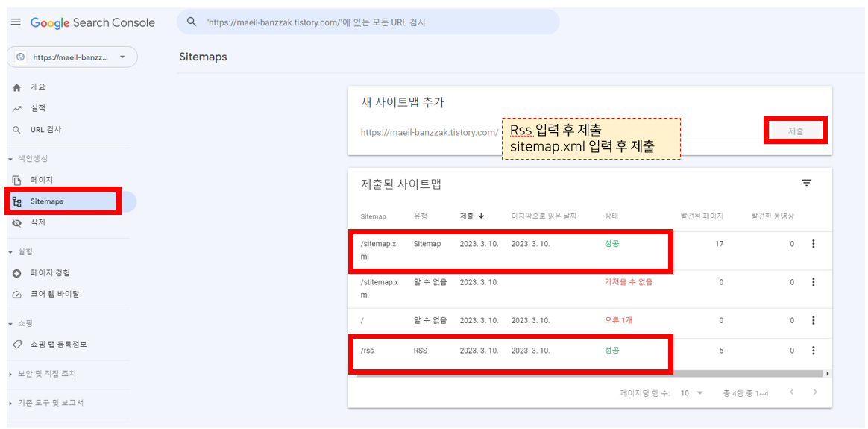
Task: Click 마지막으로 읽은 날짜 column header
Action: coord(544,216)
